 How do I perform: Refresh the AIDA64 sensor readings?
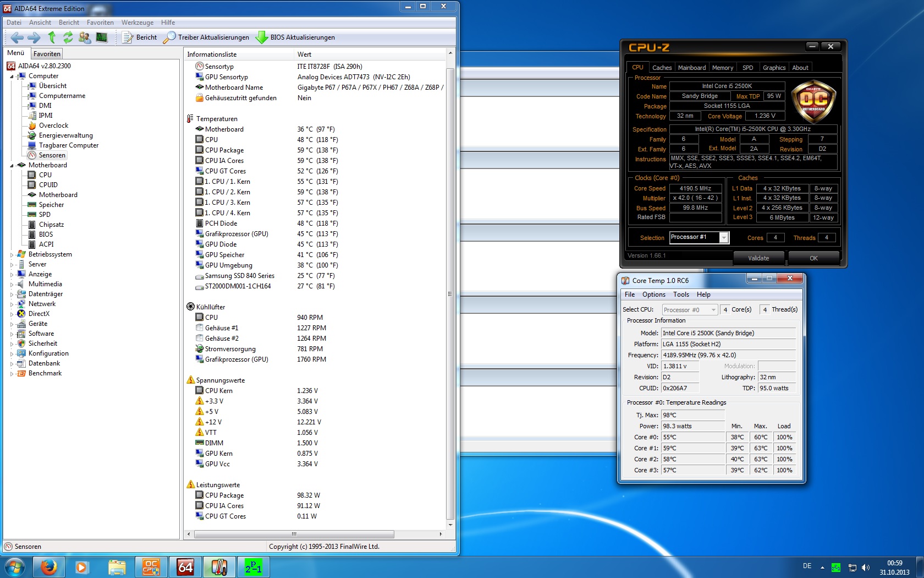pos(68,37)
